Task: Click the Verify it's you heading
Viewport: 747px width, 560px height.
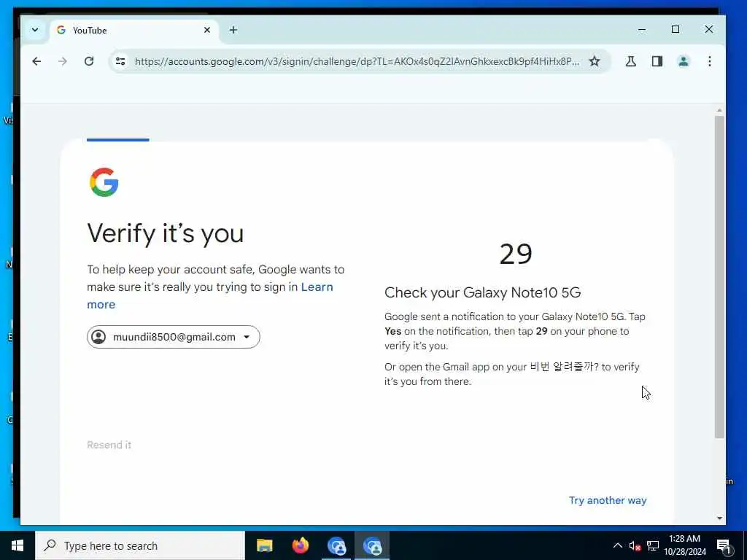Action: click(x=166, y=233)
